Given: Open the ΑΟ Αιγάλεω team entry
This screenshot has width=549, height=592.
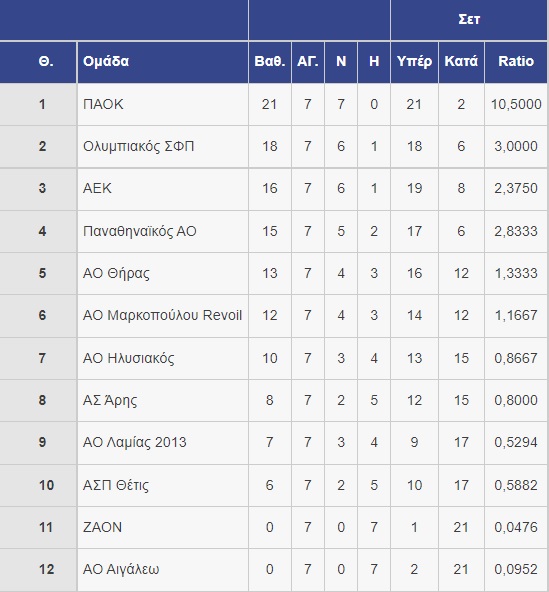Looking at the screenshot, I should (121, 569).
